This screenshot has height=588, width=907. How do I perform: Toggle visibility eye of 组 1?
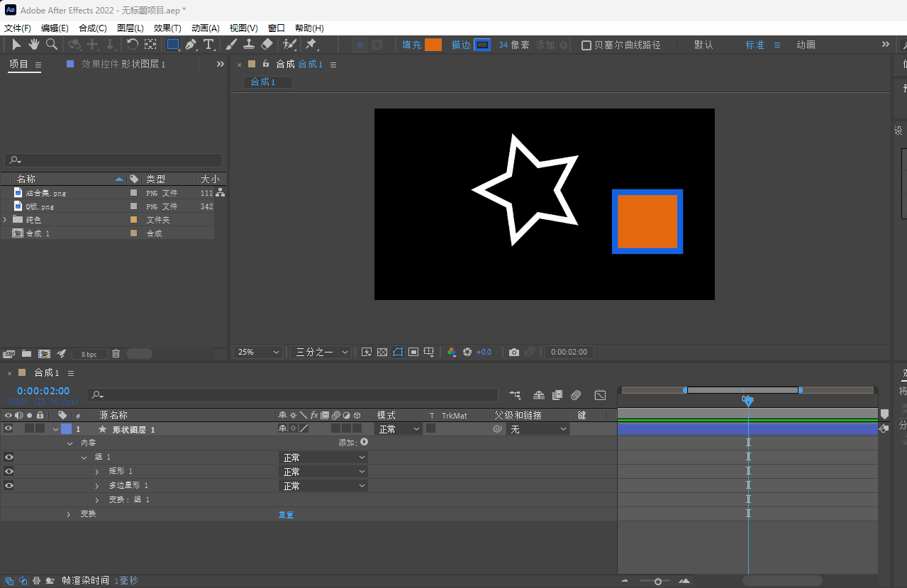[9, 457]
